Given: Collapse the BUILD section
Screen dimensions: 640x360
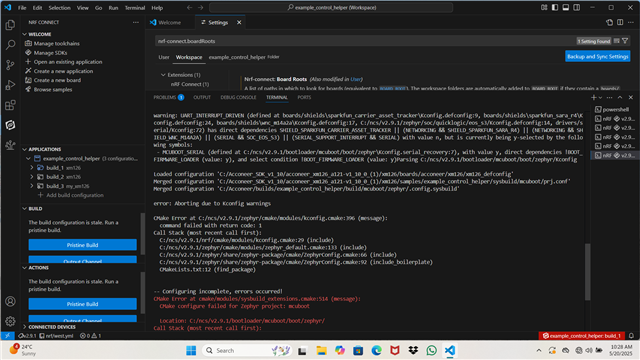Looking at the screenshot, I should click(24, 209).
